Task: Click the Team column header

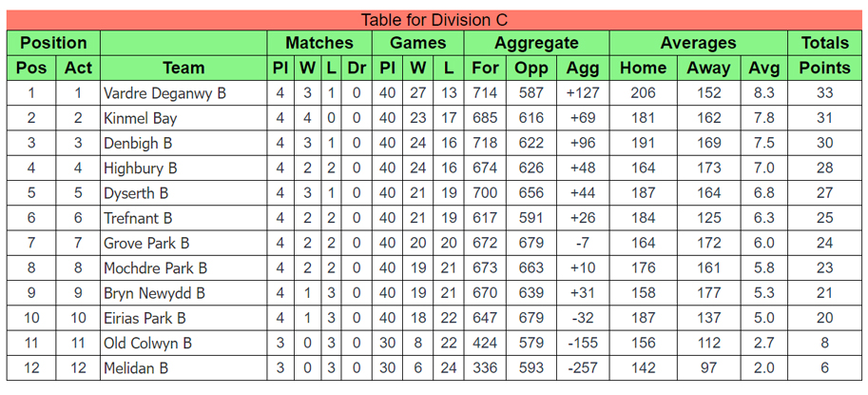Action: (x=183, y=68)
